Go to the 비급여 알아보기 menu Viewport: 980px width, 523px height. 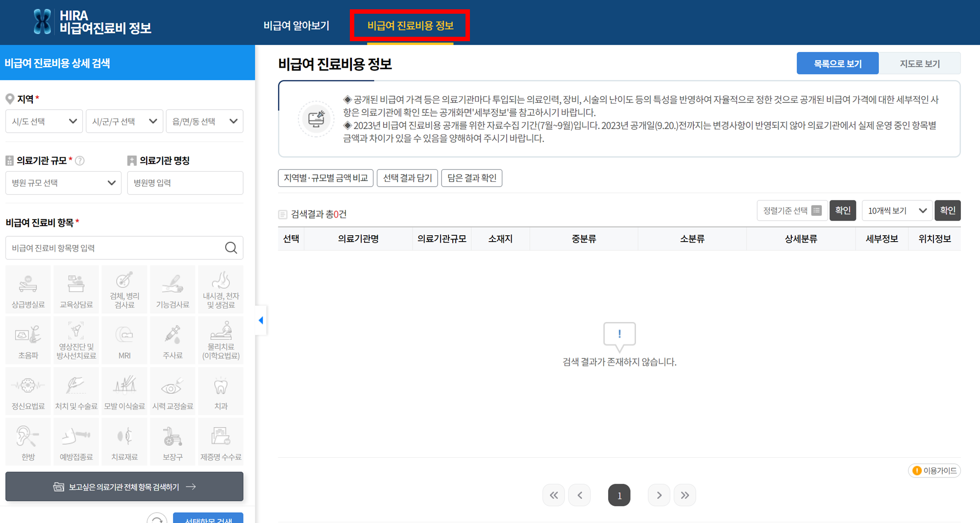coord(296,25)
